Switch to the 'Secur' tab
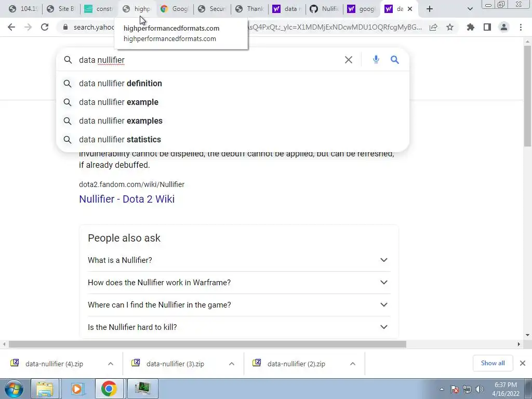532x399 pixels. 212,9
